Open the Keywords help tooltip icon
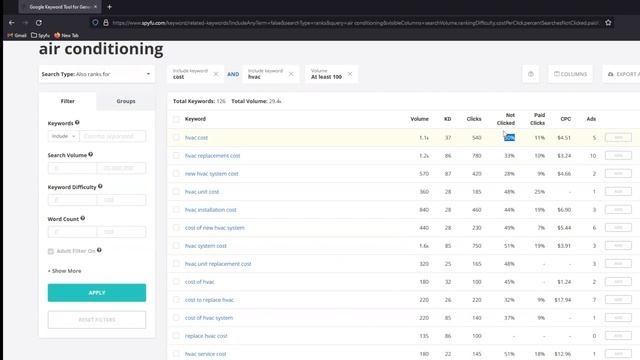Viewport: 640px width, 360px height. tap(77, 122)
